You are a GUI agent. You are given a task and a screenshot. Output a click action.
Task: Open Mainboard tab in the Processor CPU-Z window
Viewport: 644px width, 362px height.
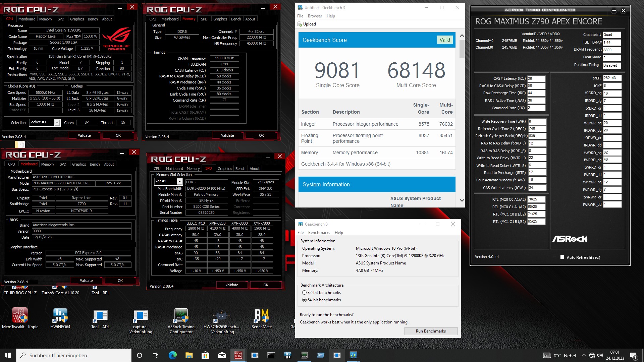pyautogui.click(x=27, y=19)
